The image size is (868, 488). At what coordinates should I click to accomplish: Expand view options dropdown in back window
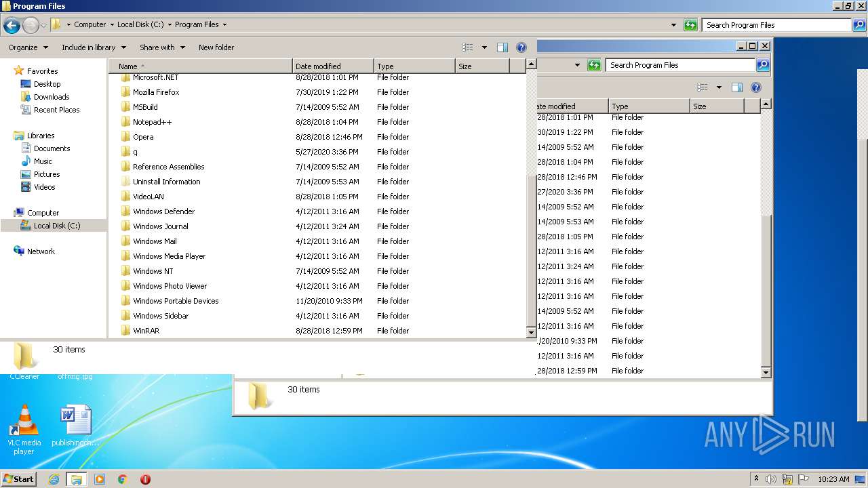[x=719, y=87]
